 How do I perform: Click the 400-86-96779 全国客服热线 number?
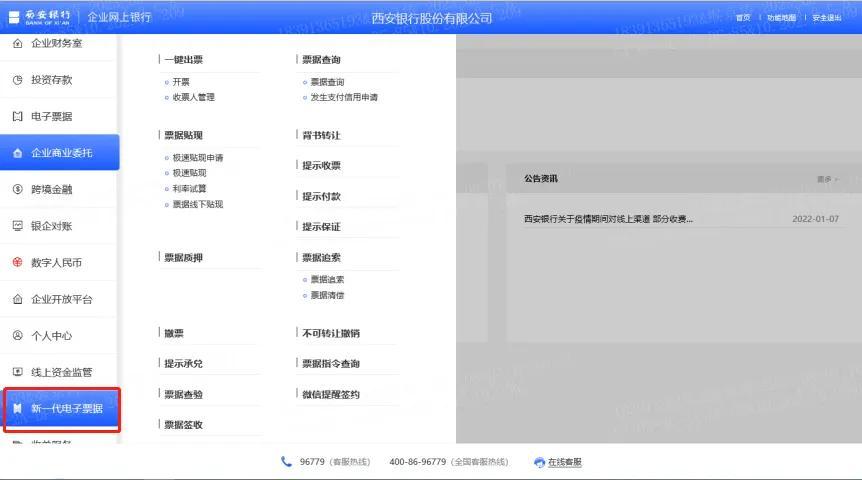click(x=449, y=462)
